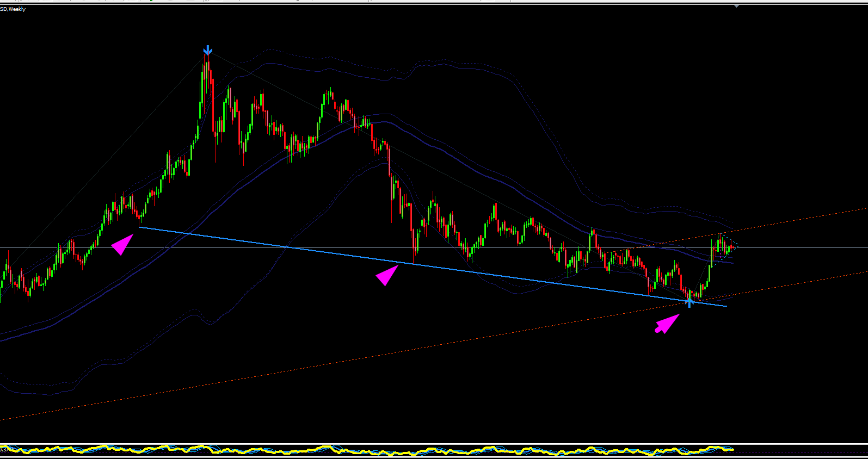Click the SD,Weekly chart title label

tap(13, 9)
